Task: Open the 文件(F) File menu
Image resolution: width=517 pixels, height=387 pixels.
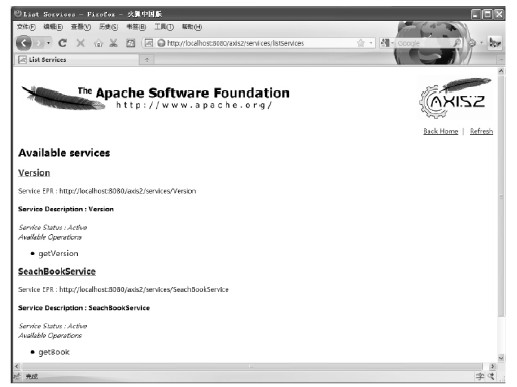Action: click(x=26, y=27)
